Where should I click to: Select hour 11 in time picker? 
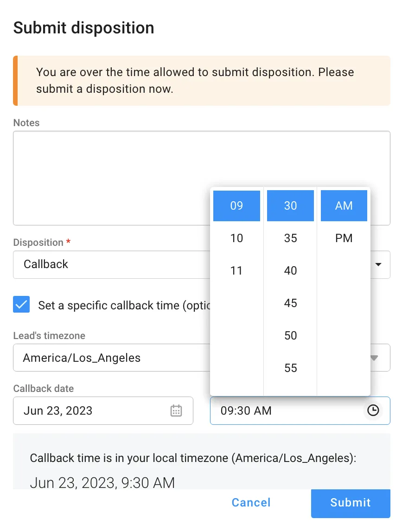point(236,271)
